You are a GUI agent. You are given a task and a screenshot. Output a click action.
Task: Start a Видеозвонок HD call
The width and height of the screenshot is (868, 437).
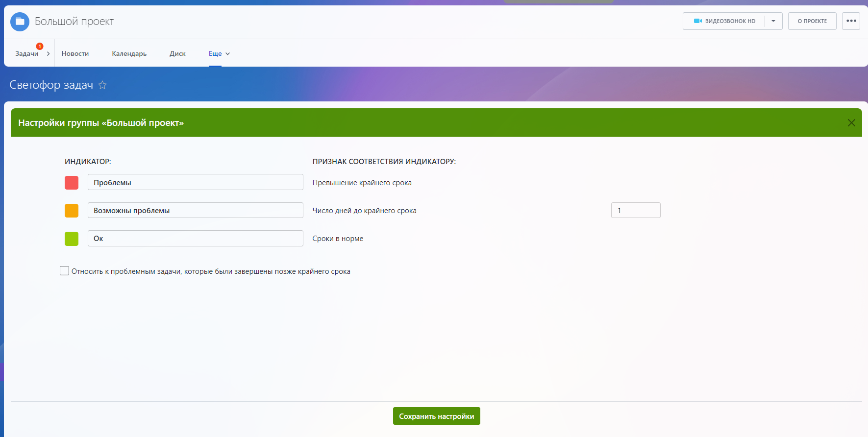(x=724, y=21)
